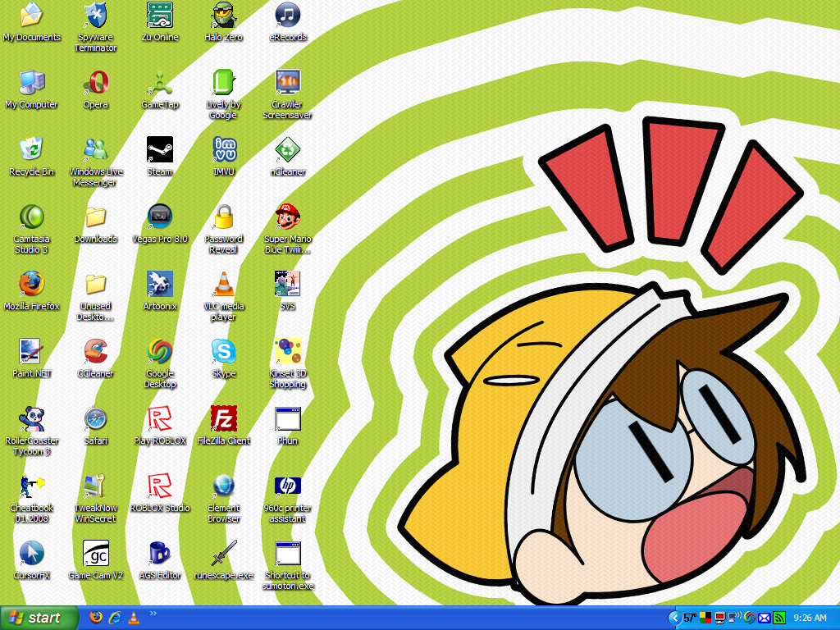Image resolution: width=840 pixels, height=630 pixels.
Task: Click the Start button
Action: tap(39, 618)
